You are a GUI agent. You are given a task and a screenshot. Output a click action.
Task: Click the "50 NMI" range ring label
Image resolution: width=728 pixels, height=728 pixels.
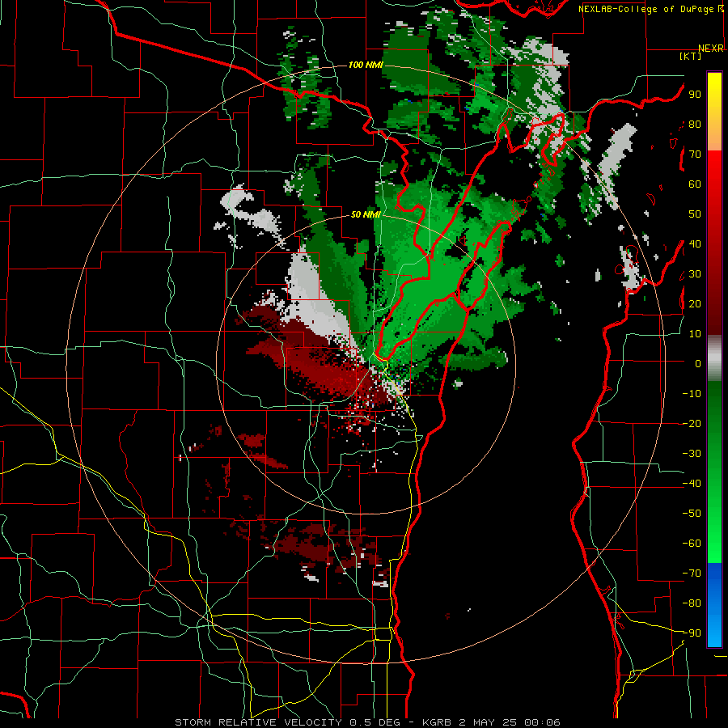tap(366, 214)
